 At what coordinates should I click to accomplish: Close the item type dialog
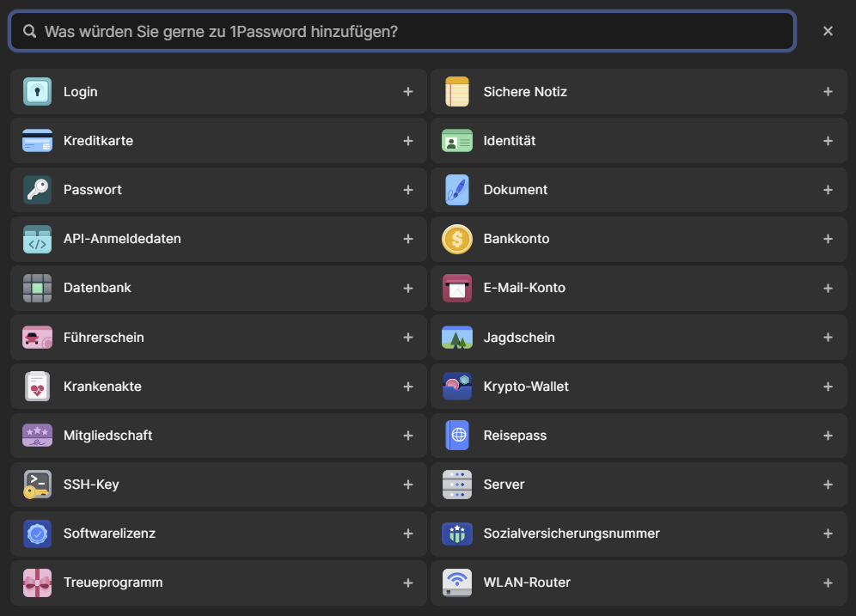(x=828, y=31)
